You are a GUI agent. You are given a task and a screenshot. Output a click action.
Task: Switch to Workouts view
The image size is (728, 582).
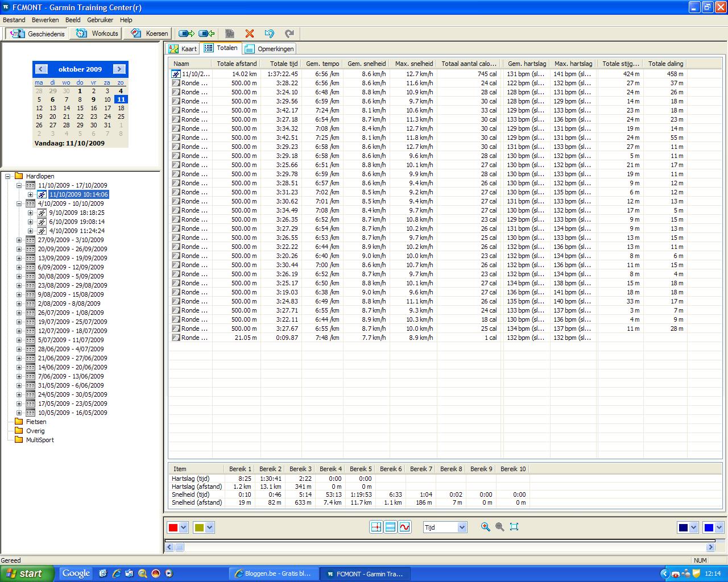click(x=97, y=34)
